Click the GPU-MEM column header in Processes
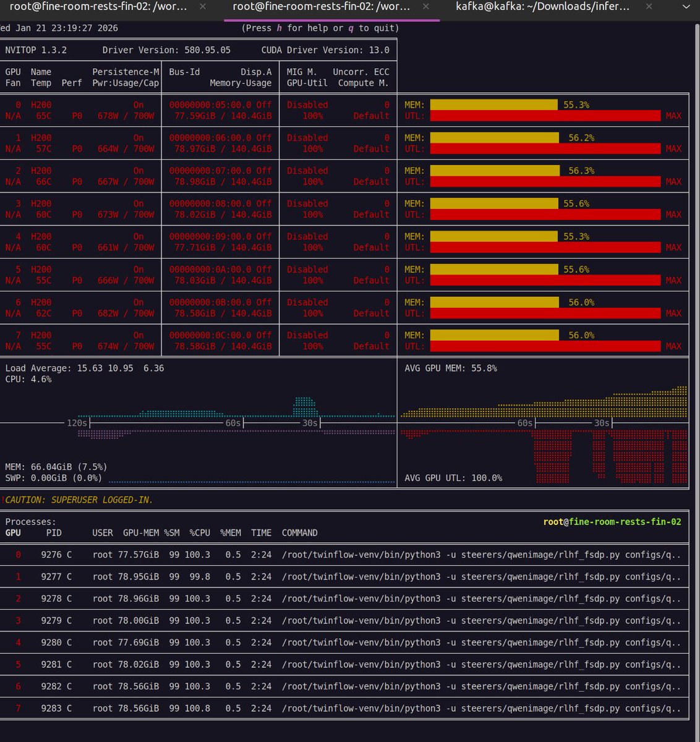 [141, 533]
